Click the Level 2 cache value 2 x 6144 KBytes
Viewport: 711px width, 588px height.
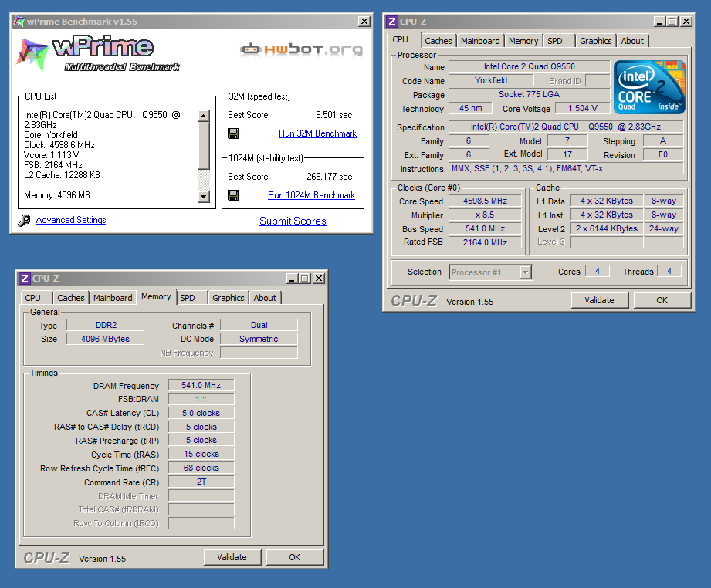(607, 228)
